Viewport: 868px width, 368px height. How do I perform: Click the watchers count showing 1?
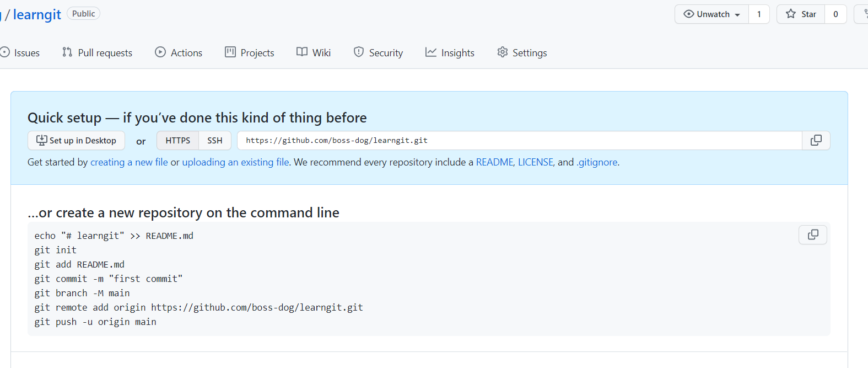click(x=759, y=14)
